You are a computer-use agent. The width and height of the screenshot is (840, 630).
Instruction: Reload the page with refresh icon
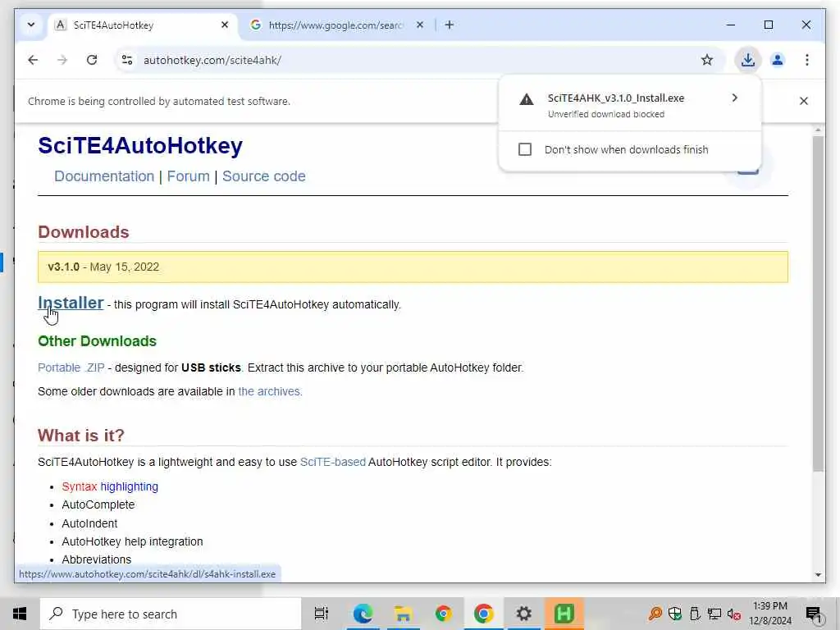92,60
